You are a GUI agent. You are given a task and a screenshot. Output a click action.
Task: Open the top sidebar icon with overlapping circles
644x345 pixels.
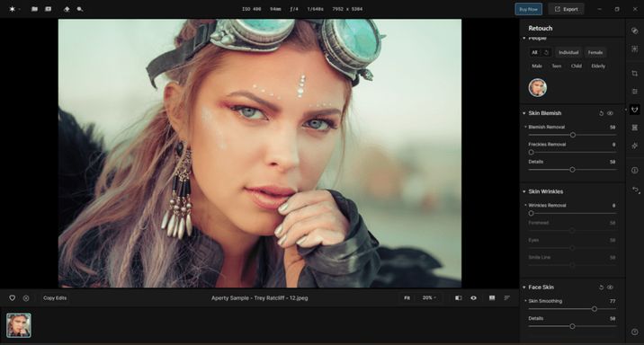pyautogui.click(x=634, y=31)
